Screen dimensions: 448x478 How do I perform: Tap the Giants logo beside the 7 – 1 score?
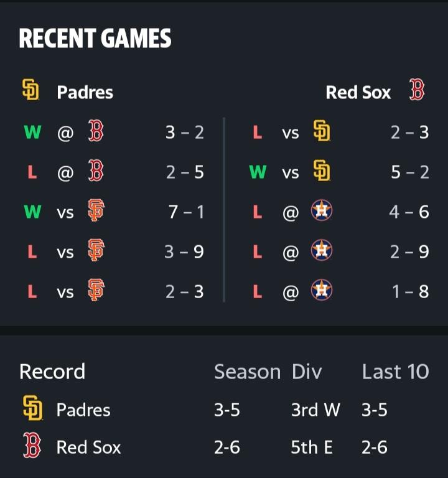(x=95, y=212)
